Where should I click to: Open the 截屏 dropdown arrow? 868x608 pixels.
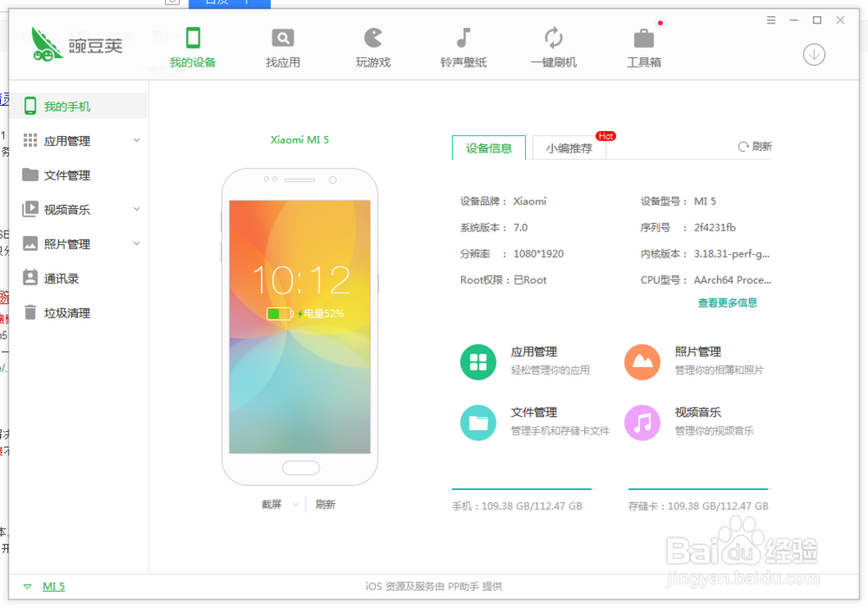(x=296, y=505)
